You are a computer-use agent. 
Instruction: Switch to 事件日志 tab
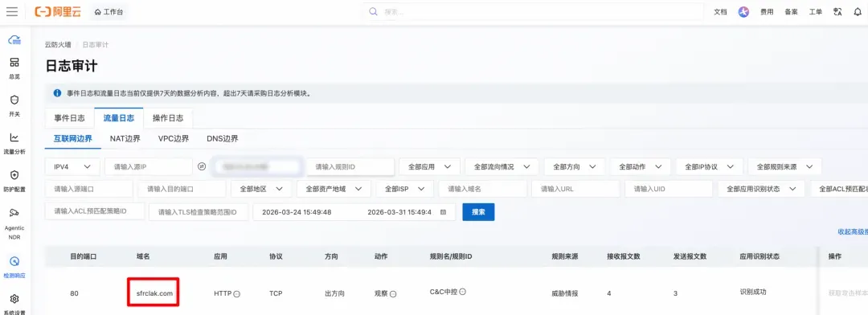(70, 118)
